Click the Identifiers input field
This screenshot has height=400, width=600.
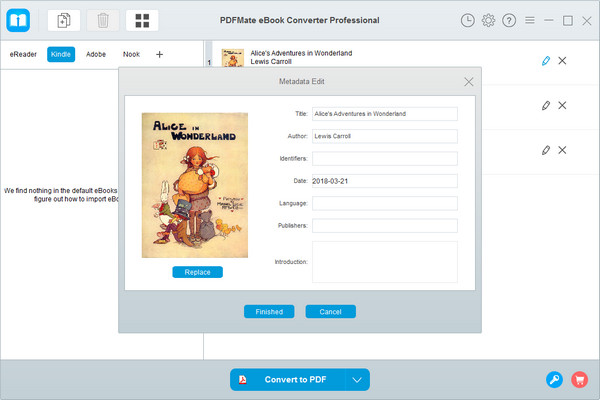pyautogui.click(x=385, y=158)
